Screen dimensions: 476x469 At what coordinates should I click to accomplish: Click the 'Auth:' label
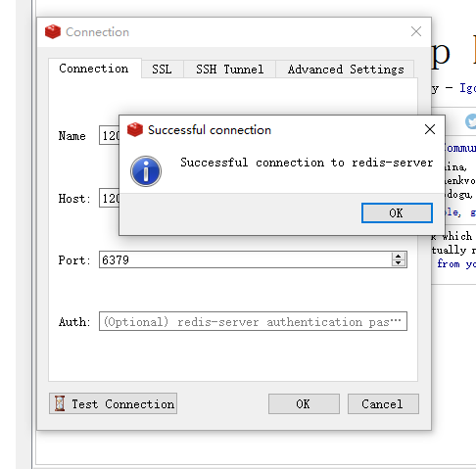[x=74, y=322]
